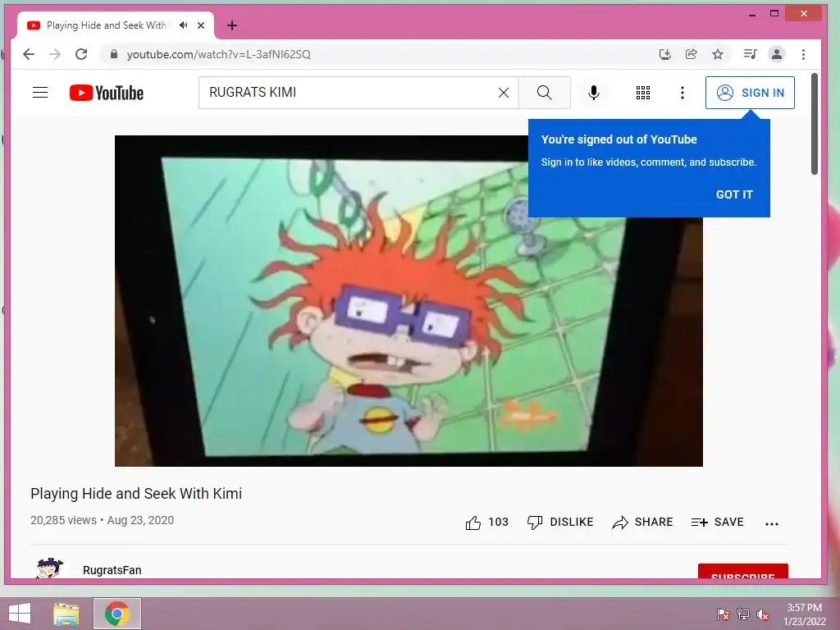Screen dimensions: 840x630
Task: Go back in Chrome history
Action: click(x=29, y=54)
